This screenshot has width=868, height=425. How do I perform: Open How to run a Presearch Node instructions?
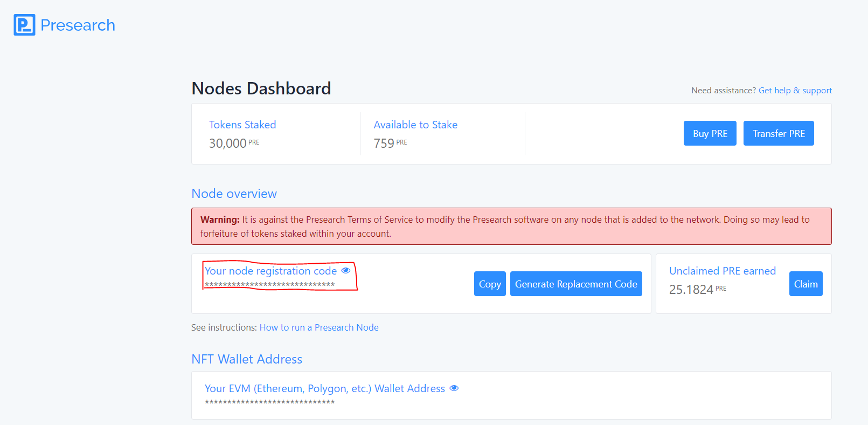319,327
